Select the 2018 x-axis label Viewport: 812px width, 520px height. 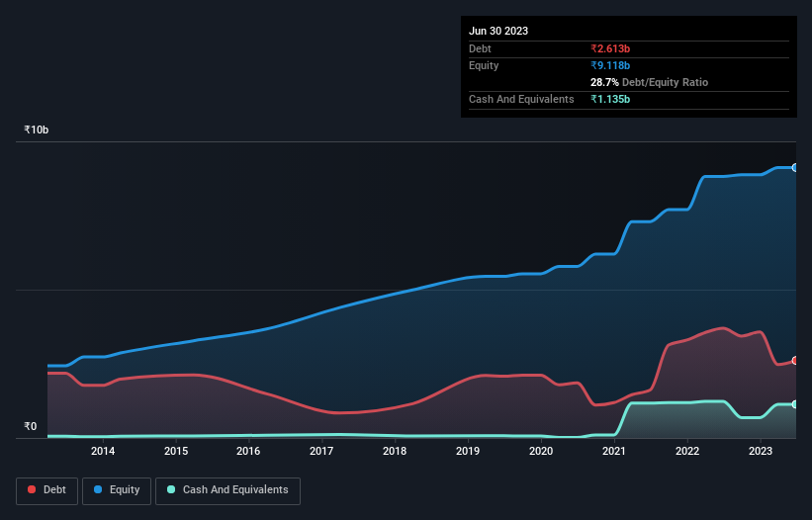point(395,451)
